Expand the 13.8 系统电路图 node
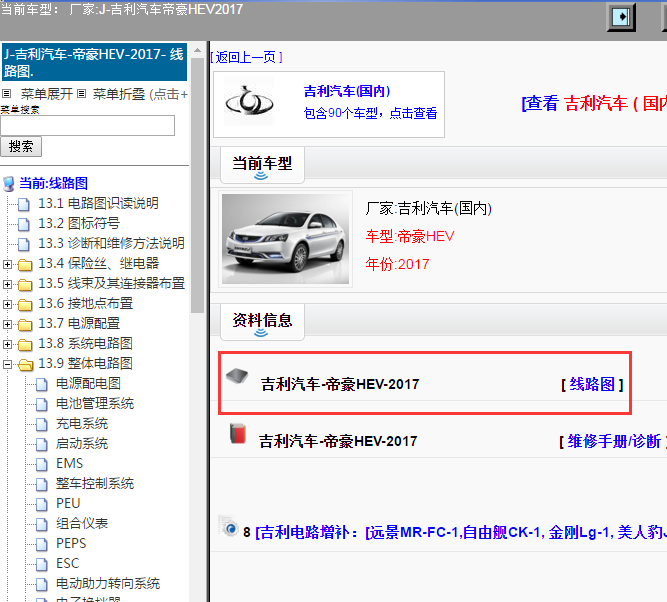The width and height of the screenshot is (667, 602). [x=7, y=344]
